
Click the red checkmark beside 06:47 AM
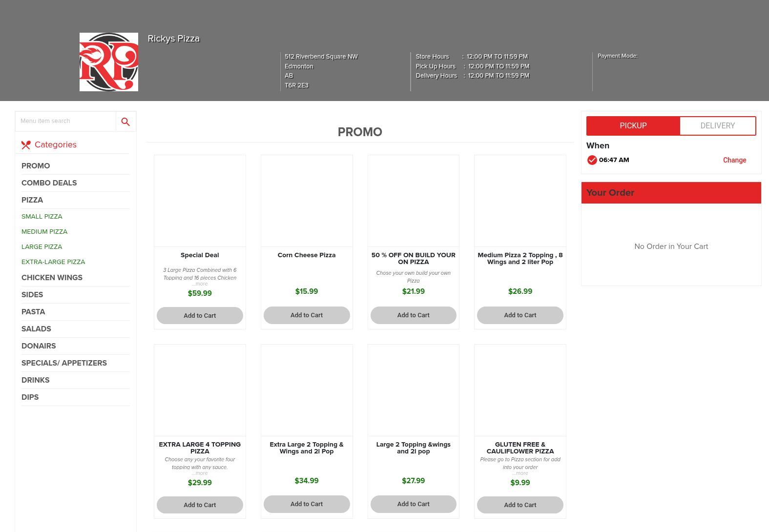coord(592,160)
